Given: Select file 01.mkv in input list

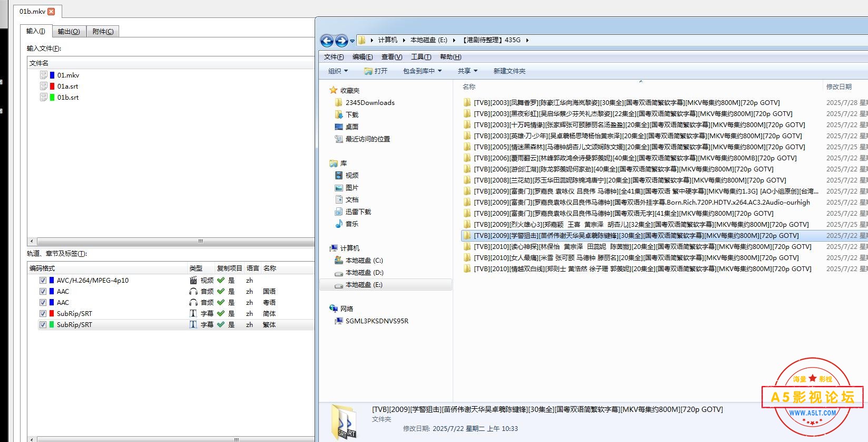Looking at the screenshot, I should click(x=68, y=75).
